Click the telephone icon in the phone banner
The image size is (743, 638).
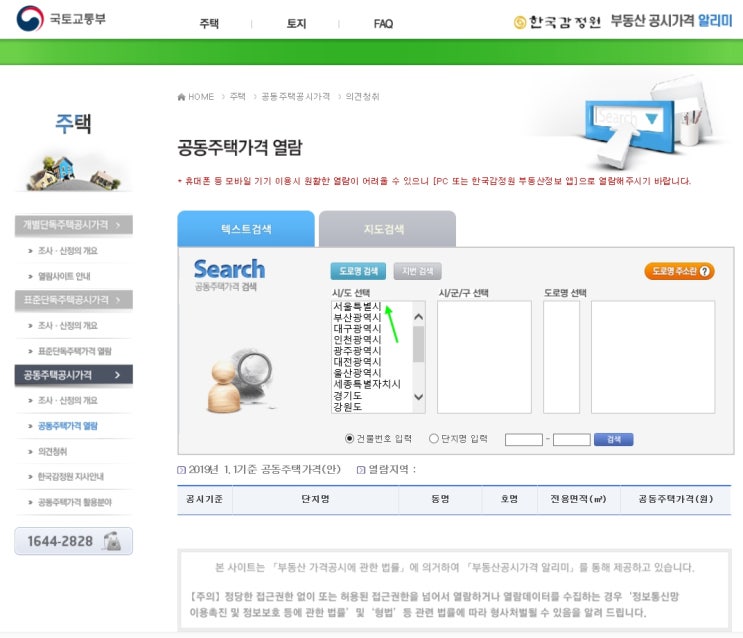pos(112,541)
